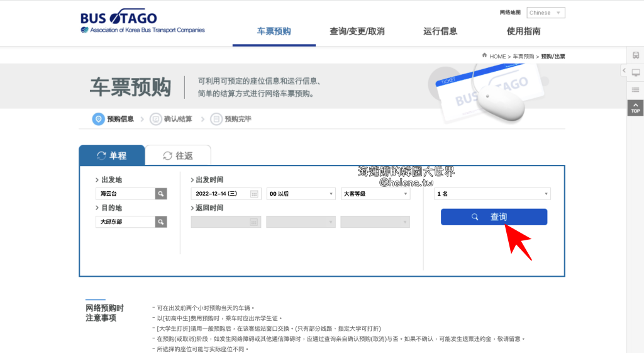Click the 网络预购时 注意事项 heading
The width and height of the screenshot is (644, 353).
click(x=104, y=313)
